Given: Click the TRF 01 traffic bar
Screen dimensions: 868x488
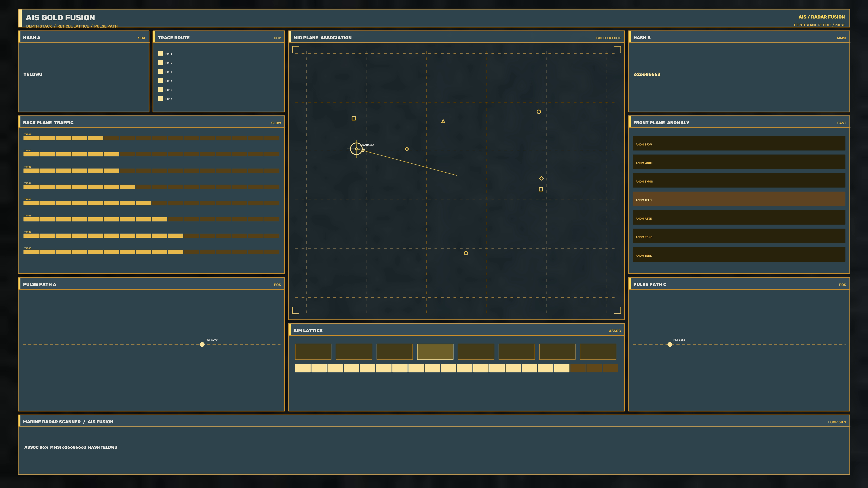Looking at the screenshot, I should tap(151, 138).
